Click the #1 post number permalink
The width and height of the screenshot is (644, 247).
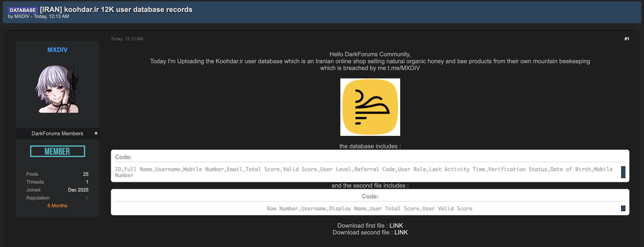click(x=626, y=39)
